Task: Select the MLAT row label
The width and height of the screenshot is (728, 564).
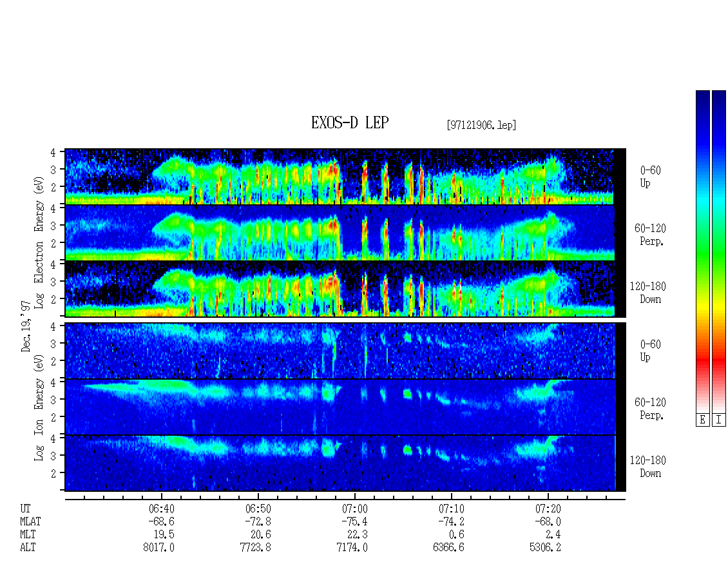Action: click(x=30, y=521)
